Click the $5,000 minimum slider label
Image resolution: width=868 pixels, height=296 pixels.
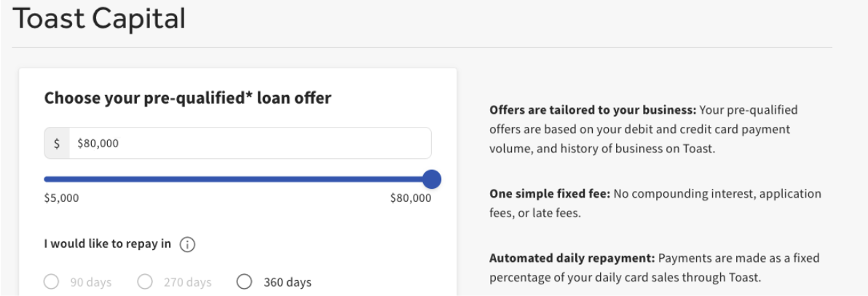(x=62, y=198)
